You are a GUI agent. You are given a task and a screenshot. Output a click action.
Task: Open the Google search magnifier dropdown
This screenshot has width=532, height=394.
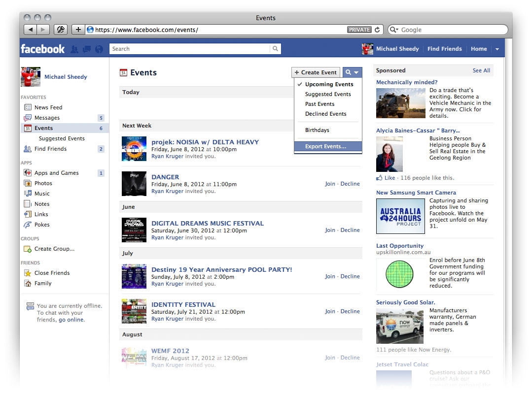pos(393,30)
